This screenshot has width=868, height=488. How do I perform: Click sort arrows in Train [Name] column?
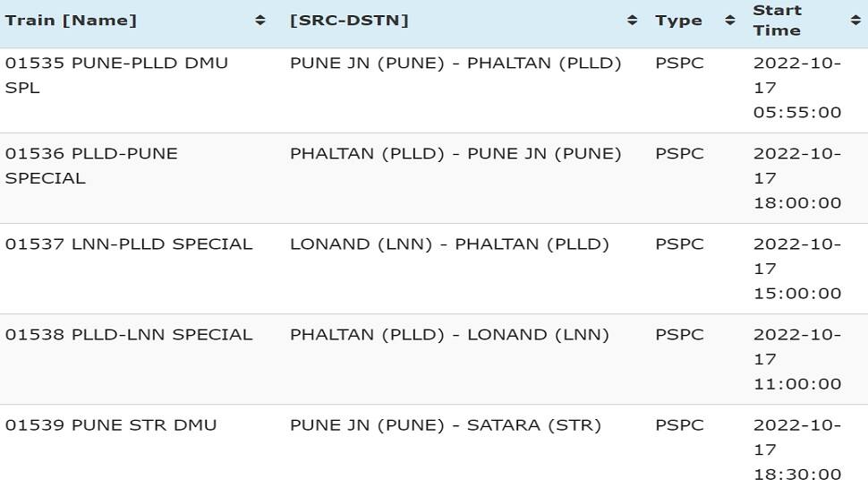point(260,21)
